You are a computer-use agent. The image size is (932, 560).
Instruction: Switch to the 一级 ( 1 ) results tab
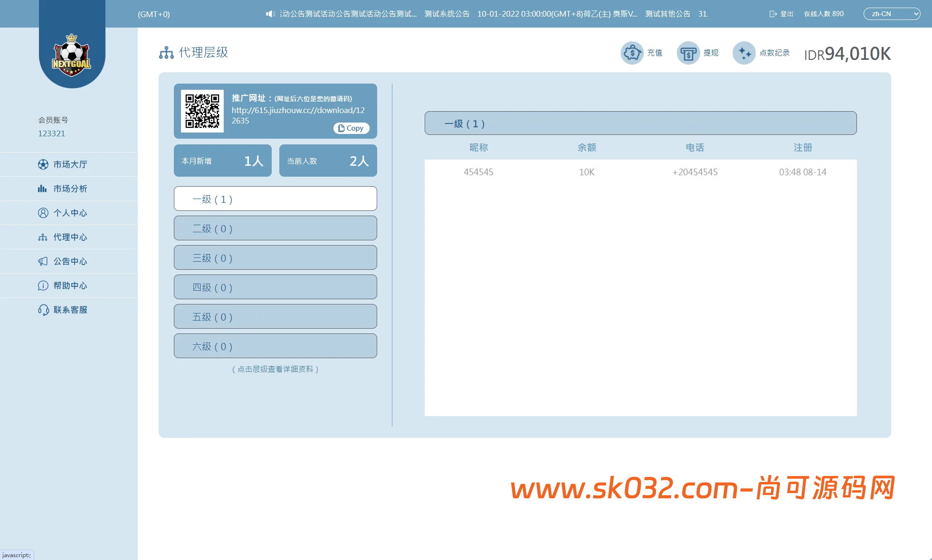640,123
